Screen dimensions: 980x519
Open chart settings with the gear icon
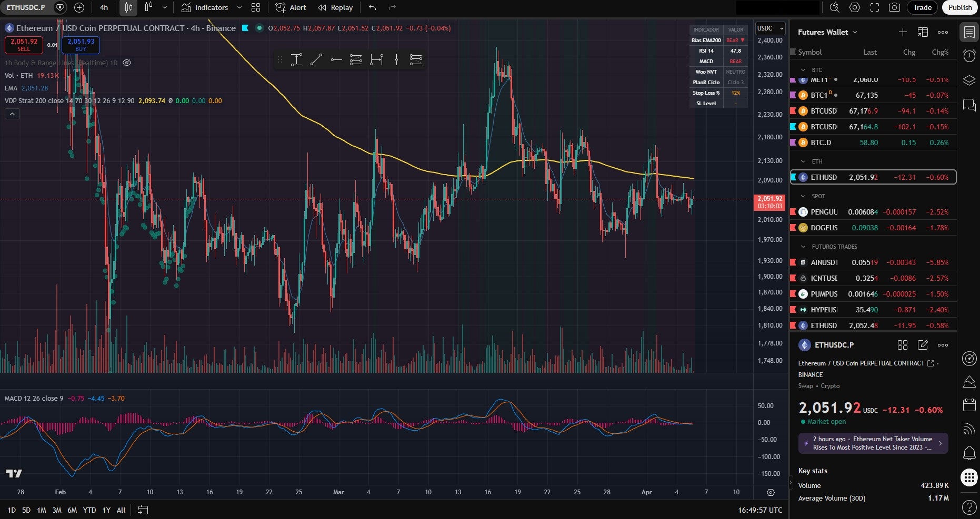854,7
